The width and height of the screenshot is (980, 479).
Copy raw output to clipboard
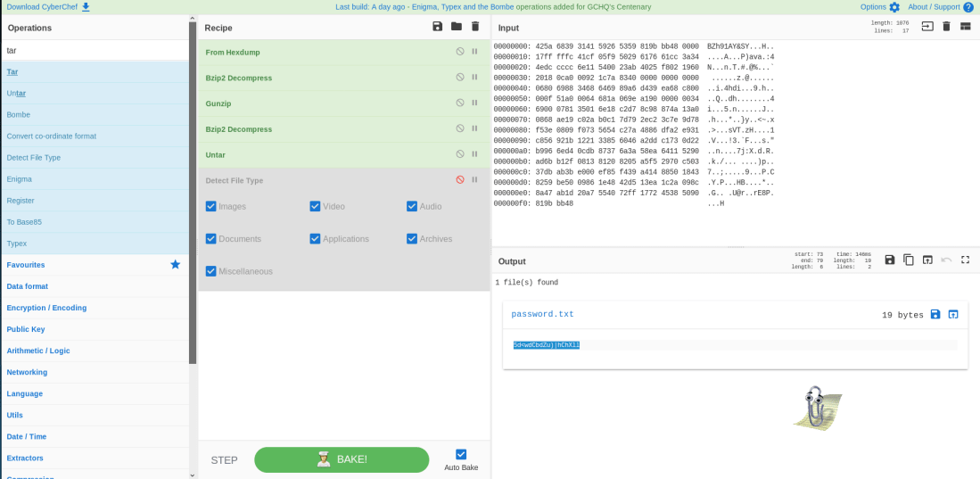[x=909, y=260]
